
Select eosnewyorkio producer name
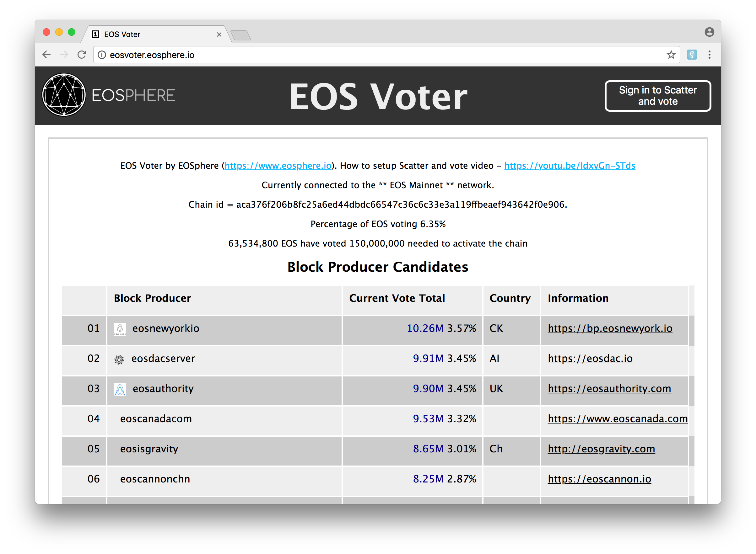(x=166, y=328)
